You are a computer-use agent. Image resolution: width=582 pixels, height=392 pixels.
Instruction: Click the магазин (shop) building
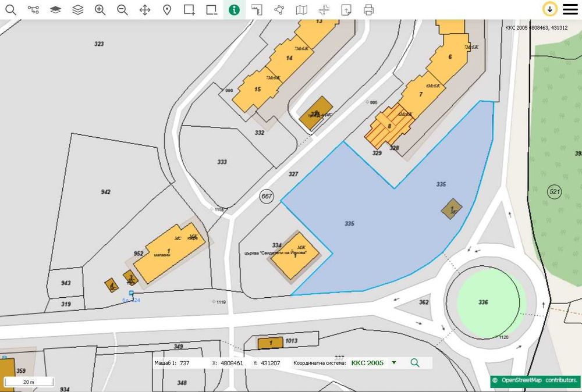pos(169,252)
